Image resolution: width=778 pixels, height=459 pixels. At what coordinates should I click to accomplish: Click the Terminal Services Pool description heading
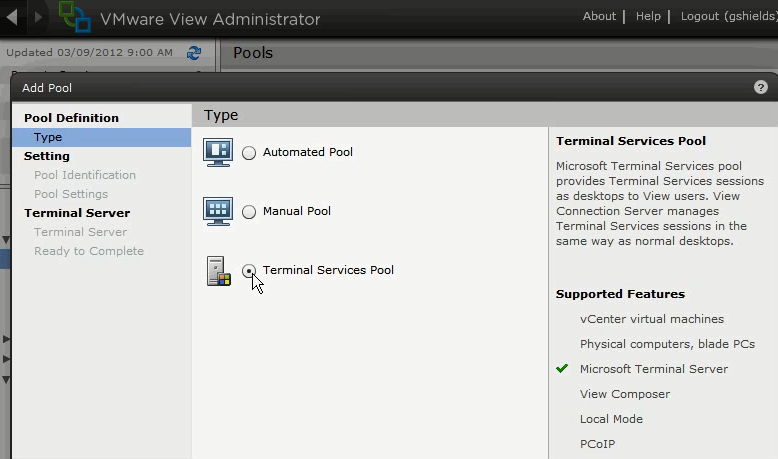tap(631, 141)
